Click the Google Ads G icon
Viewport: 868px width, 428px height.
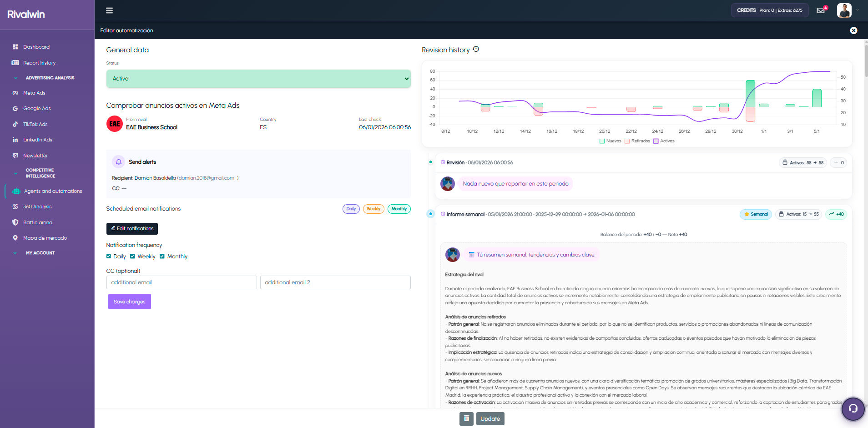pyautogui.click(x=15, y=109)
